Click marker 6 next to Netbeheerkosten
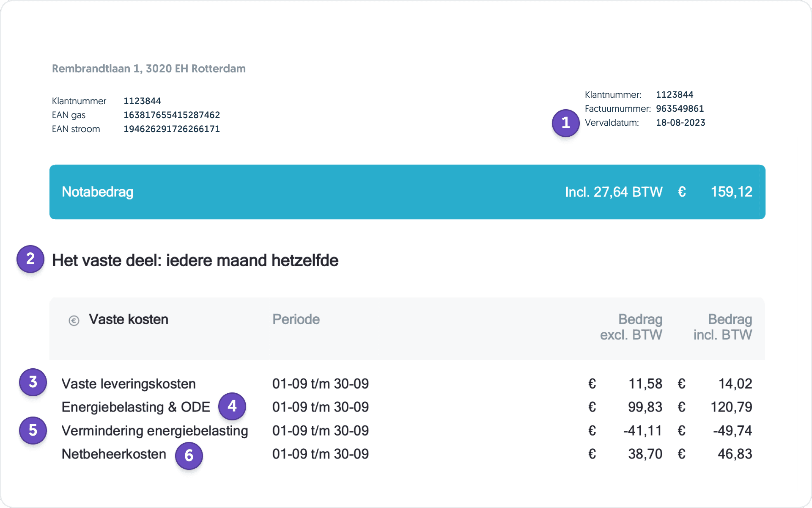Image resolution: width=812 pixels, height=508 pixels. click(189, 456)
